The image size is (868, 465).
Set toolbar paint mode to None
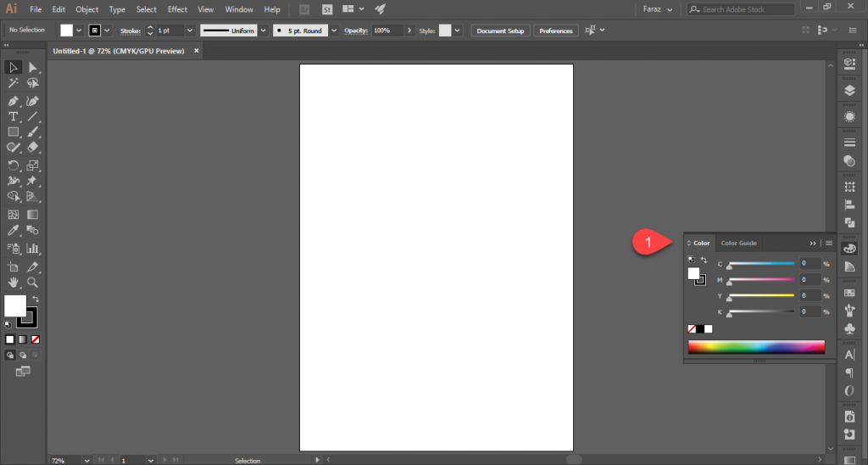36,339
